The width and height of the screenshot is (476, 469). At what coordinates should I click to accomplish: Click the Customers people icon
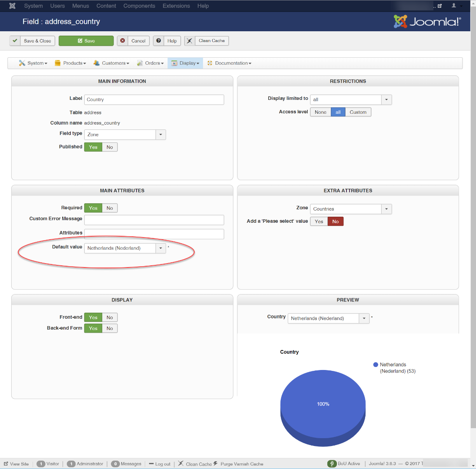(96, 63)
